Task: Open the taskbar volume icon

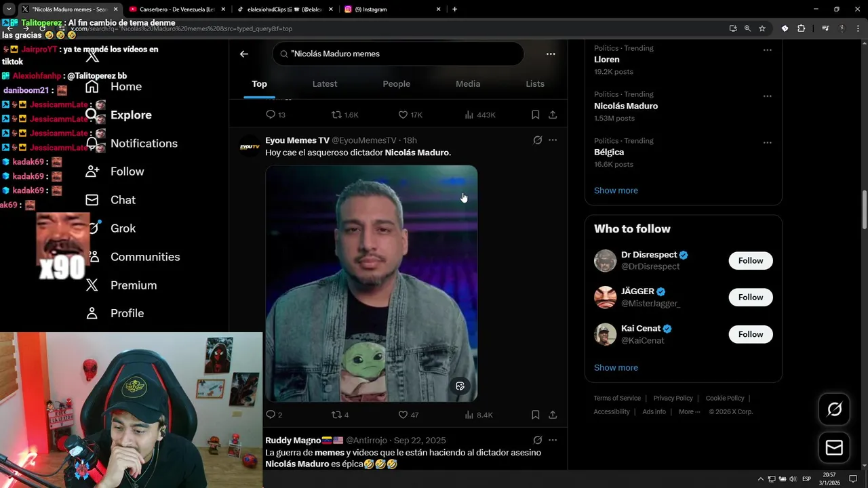Action: point(793,479)
